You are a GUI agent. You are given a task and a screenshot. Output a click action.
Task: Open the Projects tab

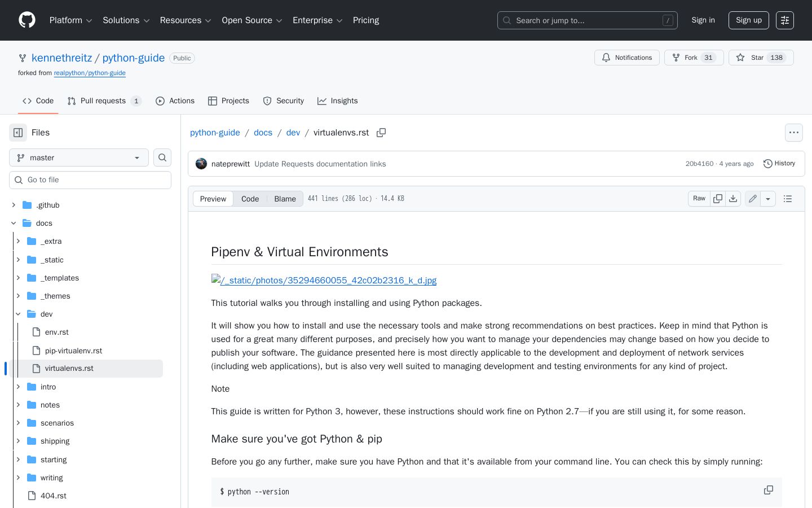tap(228, 101)
